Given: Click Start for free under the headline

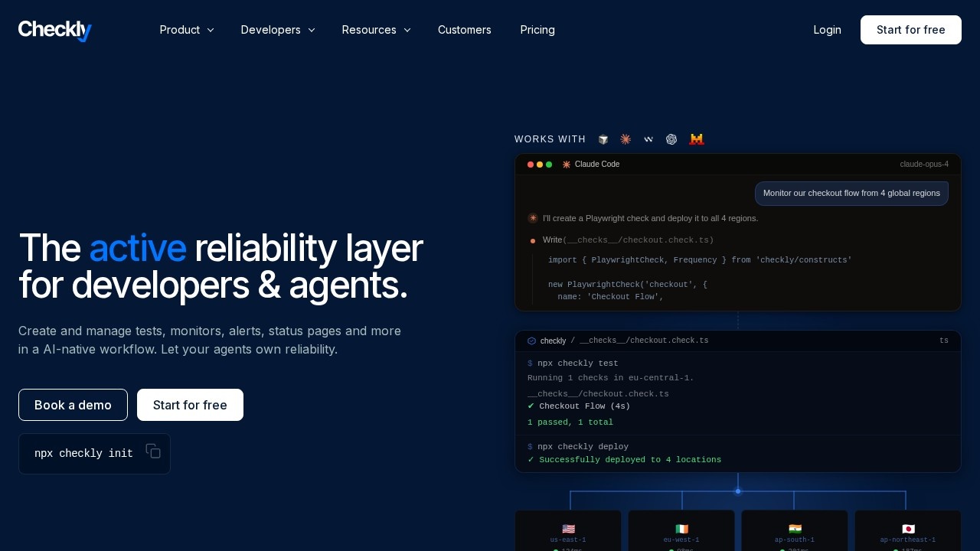Looking at the screenshot, I should coord(190,405).
